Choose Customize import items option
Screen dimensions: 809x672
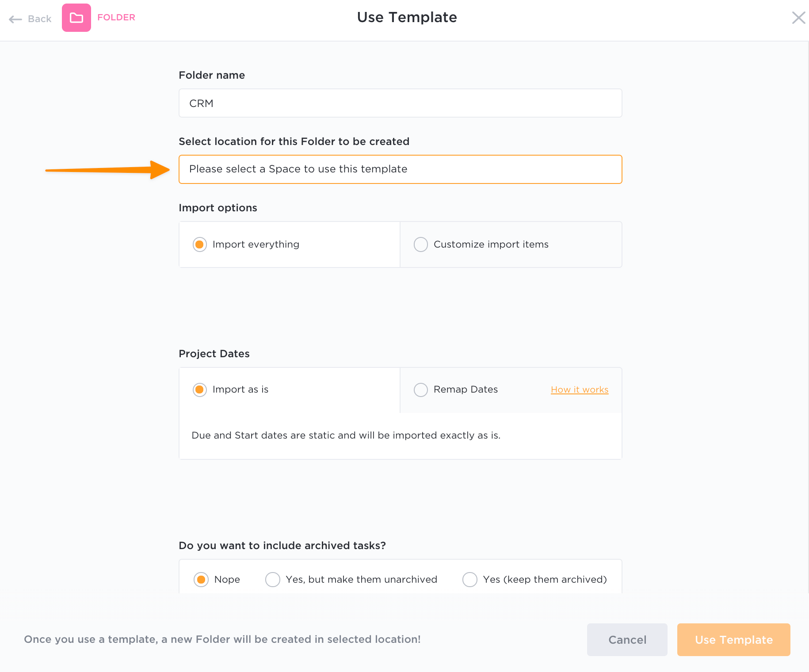point(491,244)
